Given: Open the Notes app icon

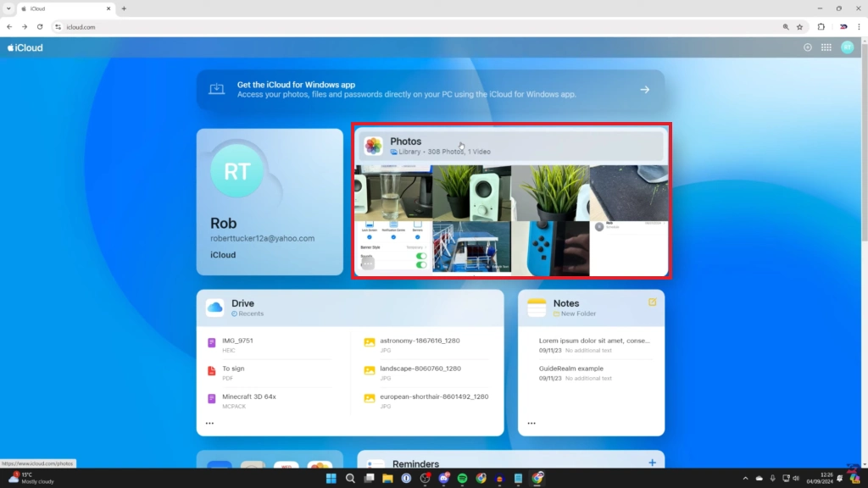Looking at the screenshot, I should [x=537, y=308].
